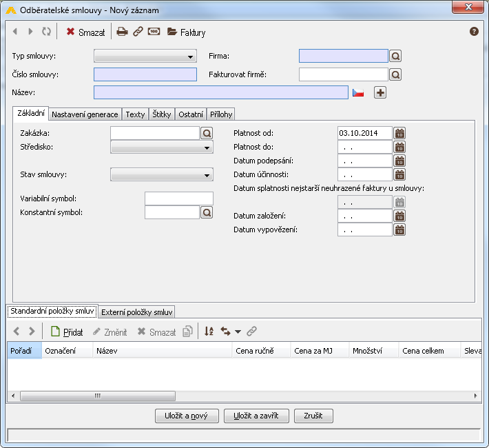Click the Číslo smlouvy input field
The image size is (489, 448).
(145, 74)
